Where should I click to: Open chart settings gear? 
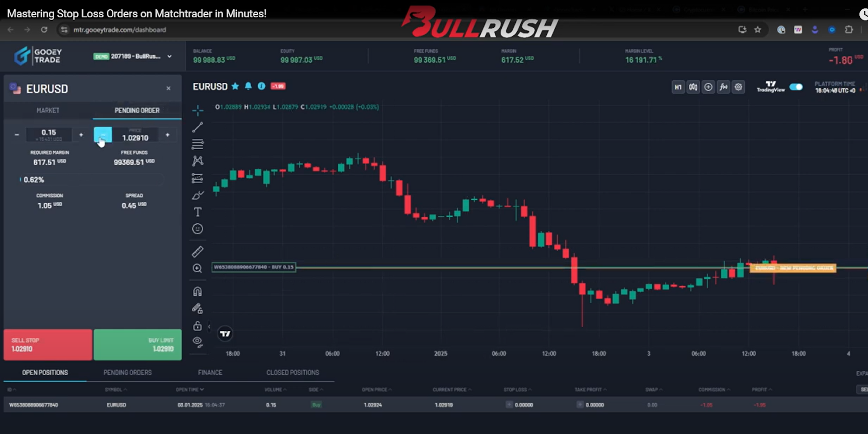[x=738, y=87]
